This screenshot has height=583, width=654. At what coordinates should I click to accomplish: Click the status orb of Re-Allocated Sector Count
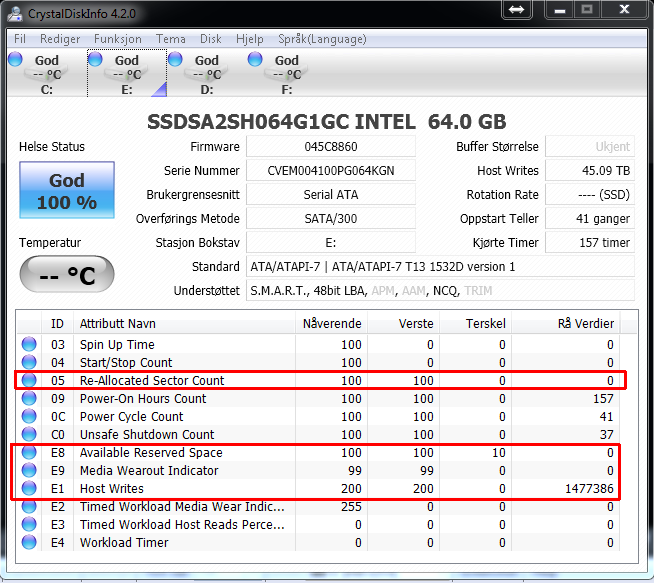(29, 380)
